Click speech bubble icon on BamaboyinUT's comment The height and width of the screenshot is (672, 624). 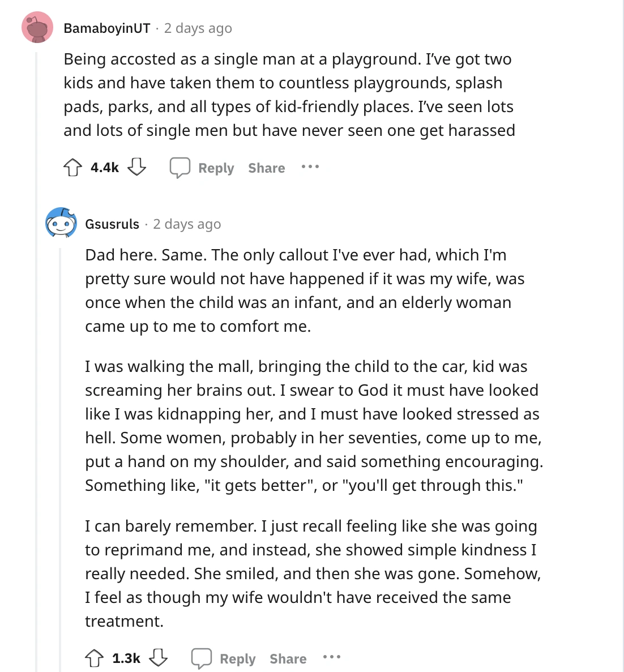(180, 168)
